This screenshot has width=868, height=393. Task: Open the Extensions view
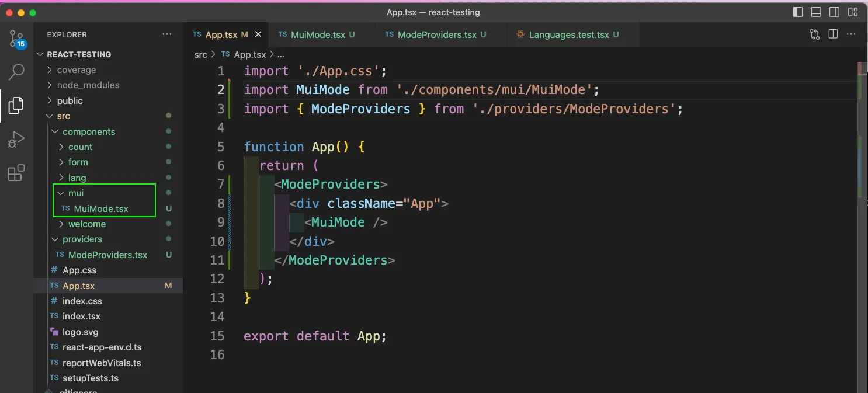[x=16, y=173]
